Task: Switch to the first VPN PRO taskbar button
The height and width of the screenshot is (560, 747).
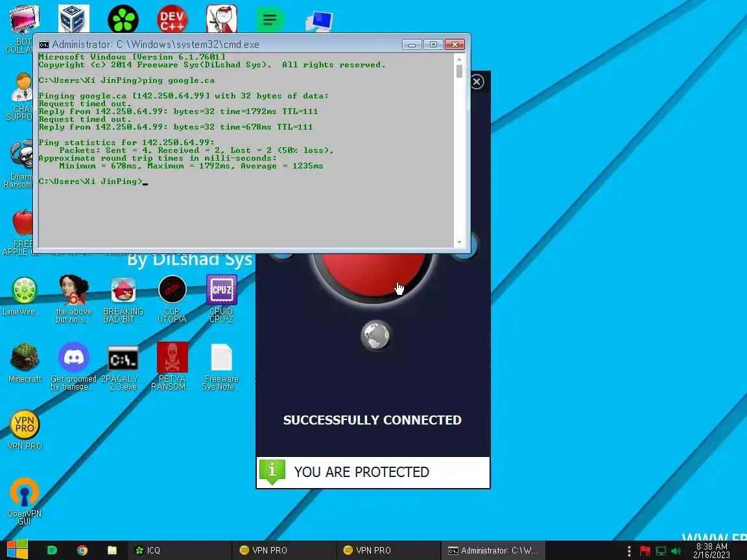Action: click(285, 550)
